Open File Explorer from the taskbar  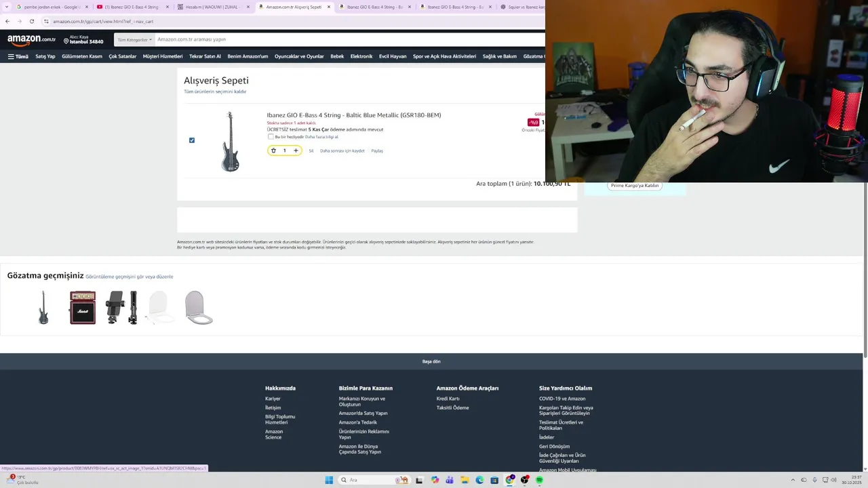(x=465, y=480)
